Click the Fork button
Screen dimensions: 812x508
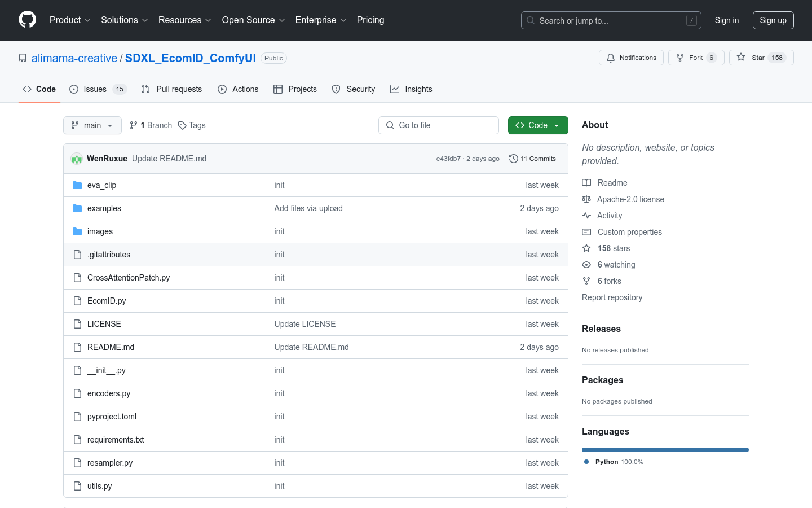pos(696,58)
